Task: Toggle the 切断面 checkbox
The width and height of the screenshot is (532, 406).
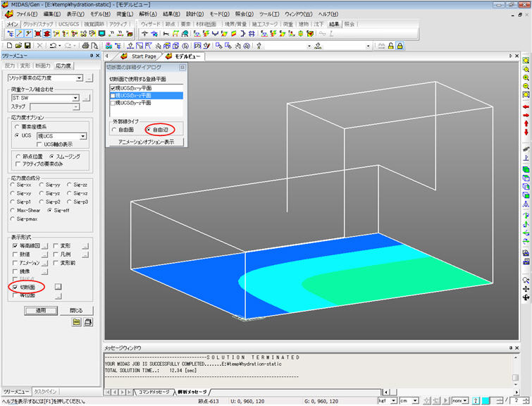Action: point(15,287)
